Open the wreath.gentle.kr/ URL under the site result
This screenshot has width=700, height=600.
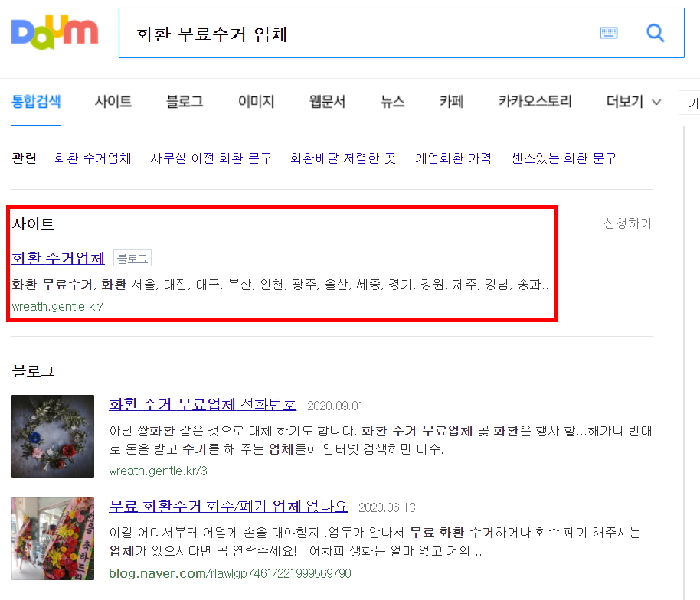[x=57, y=306]
